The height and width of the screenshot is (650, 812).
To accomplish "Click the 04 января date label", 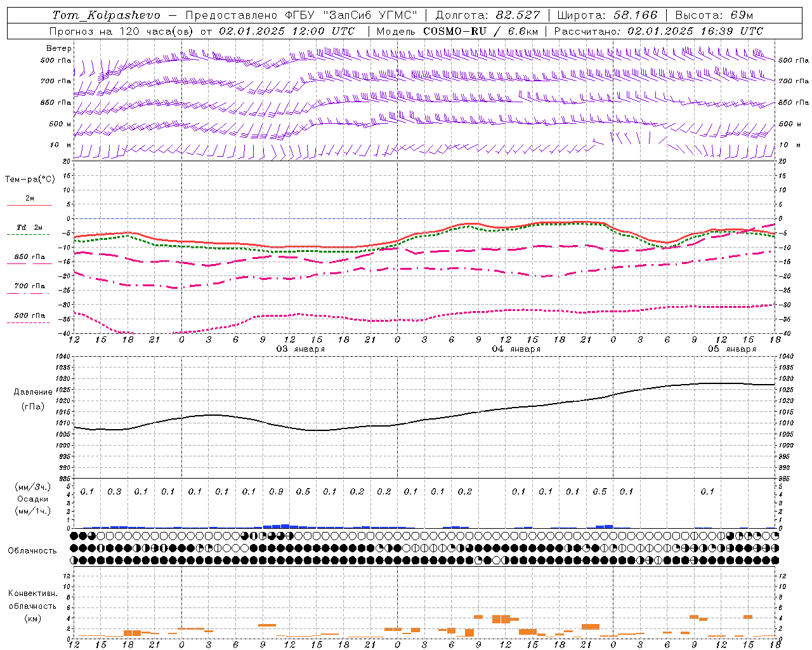I will click(x=516, y=349).
